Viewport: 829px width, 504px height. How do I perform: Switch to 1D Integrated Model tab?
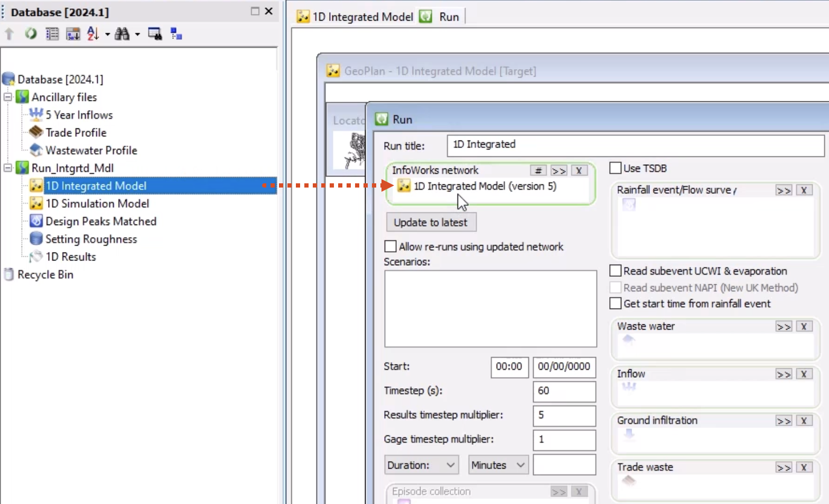[x=355, y=16]
